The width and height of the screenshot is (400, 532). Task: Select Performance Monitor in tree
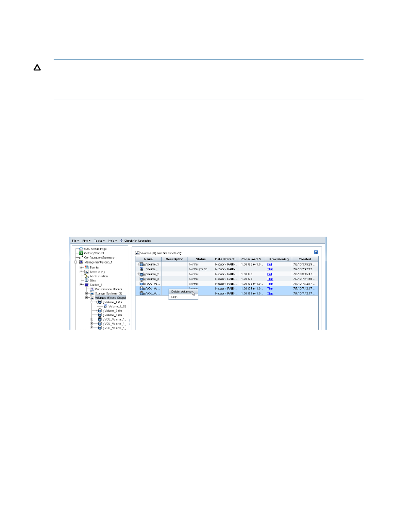pyautogui.click(x=109, y=289)
